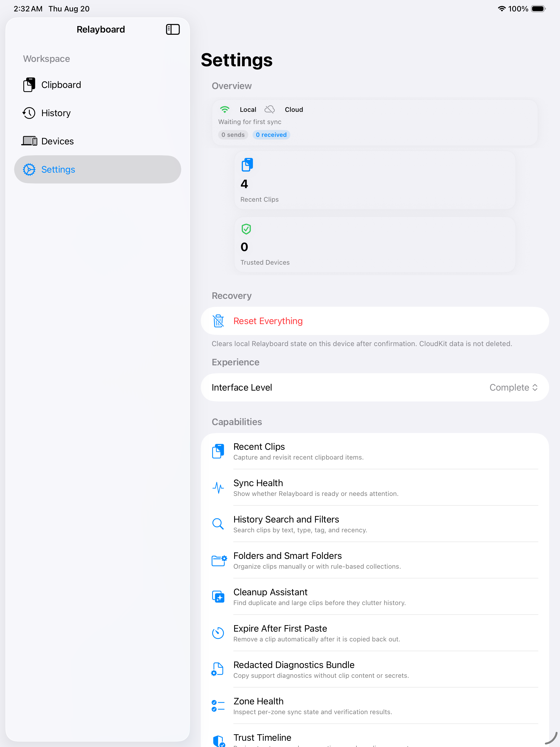Screen dimensions: 560x747
Task: Click the Recent Clips capability icon
Action: pos(218,451)
